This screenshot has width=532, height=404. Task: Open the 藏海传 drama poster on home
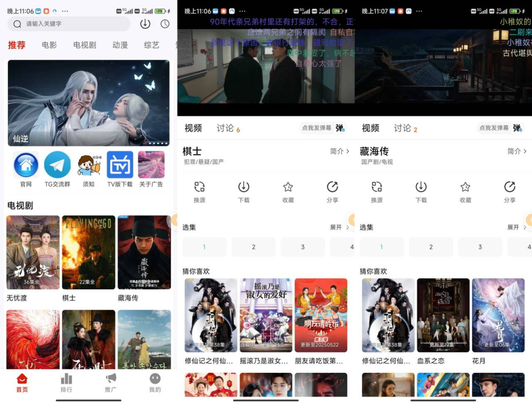[144, 252]
